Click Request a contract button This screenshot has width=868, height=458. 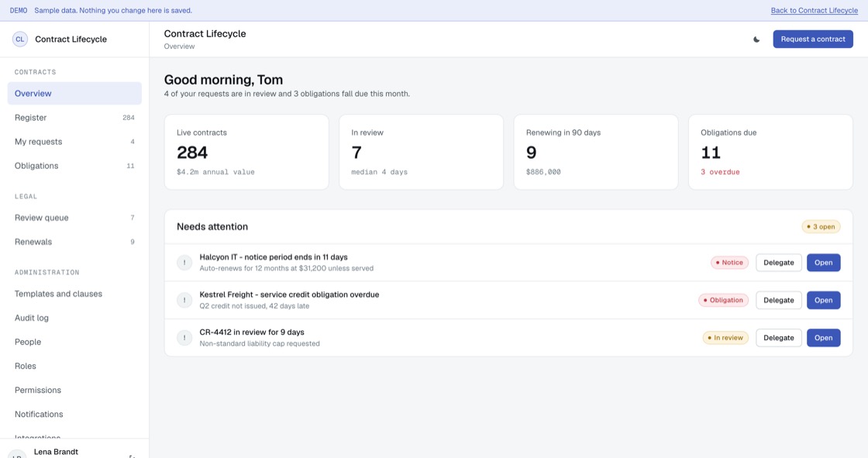[813, 40]
